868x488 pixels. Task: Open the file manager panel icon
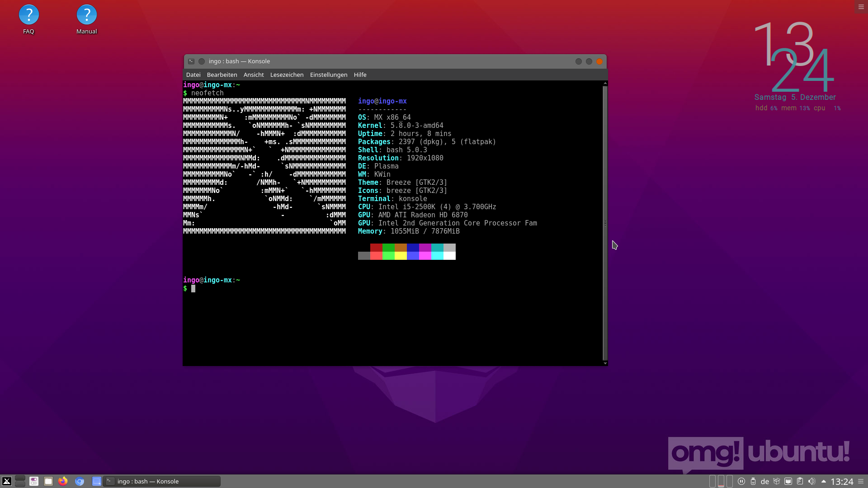click(48, 481)
